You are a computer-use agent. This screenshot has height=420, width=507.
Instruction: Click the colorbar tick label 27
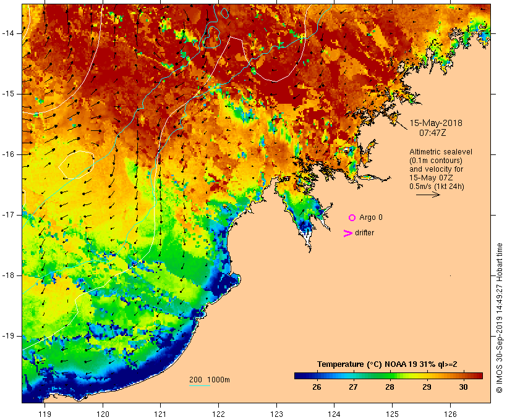(354, 387)
